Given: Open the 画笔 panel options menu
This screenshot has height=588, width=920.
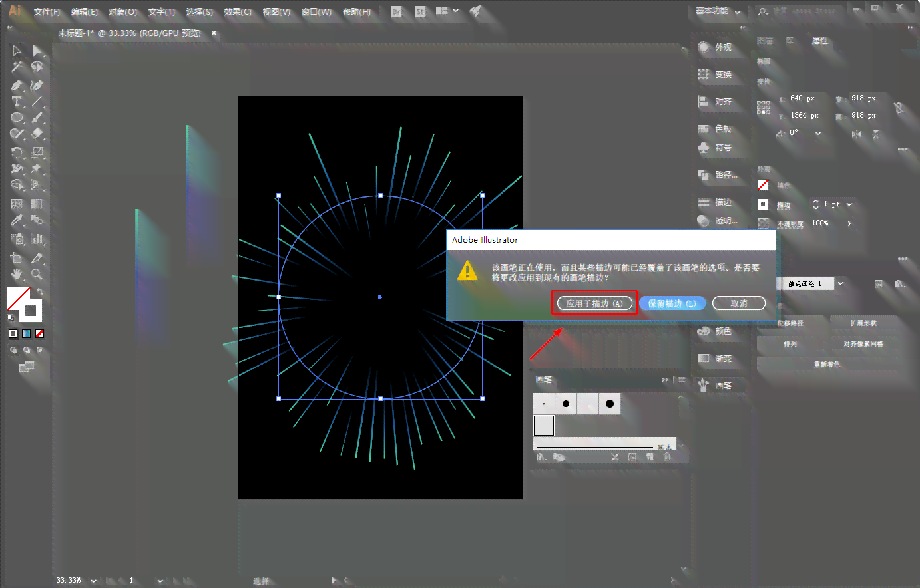Looking at the screenshot, I should [681, 380].
